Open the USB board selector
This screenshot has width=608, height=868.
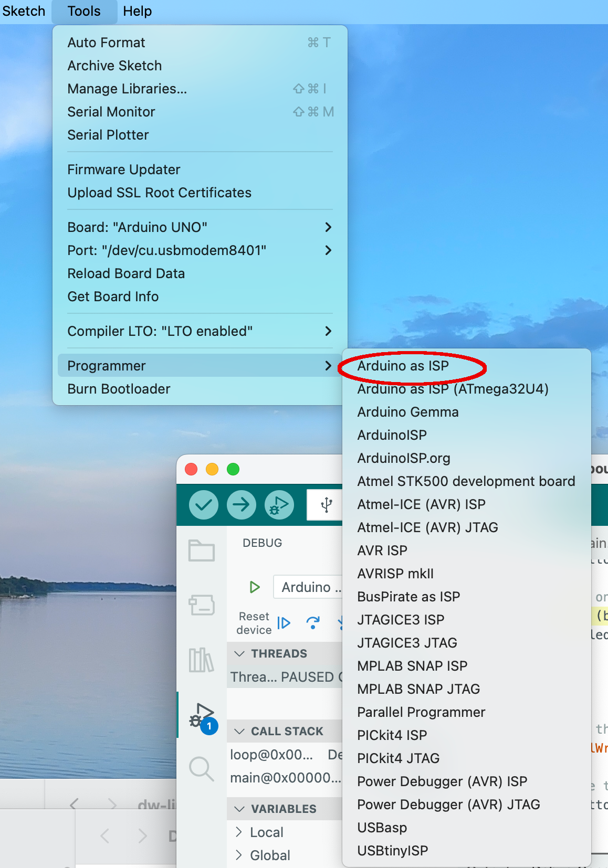[326, 505]
